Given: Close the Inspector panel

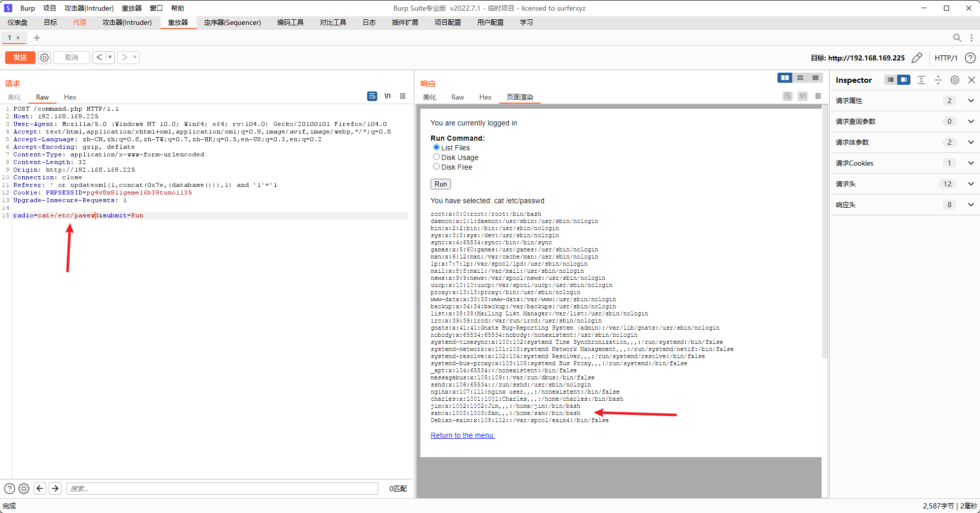Looking at the screenshot, I should pyautogui.click(x=971, y=80).
